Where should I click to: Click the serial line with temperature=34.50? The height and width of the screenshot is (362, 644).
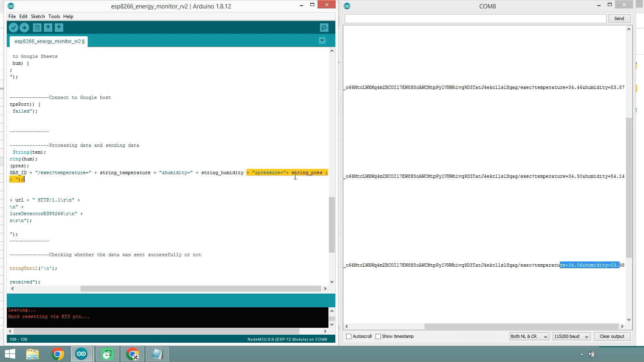click(484, 176)
